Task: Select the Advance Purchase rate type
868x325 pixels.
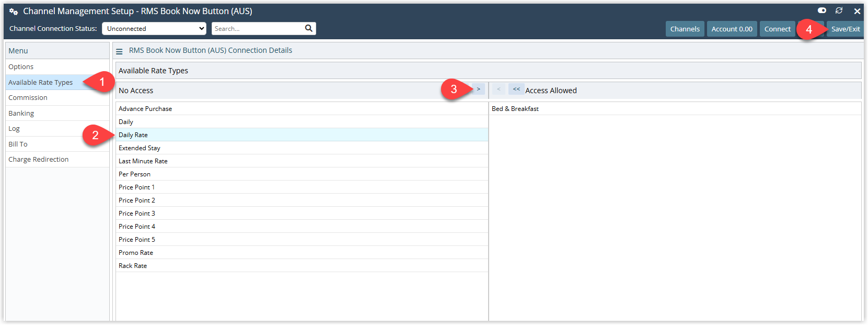Action: (x=302, y=108)
